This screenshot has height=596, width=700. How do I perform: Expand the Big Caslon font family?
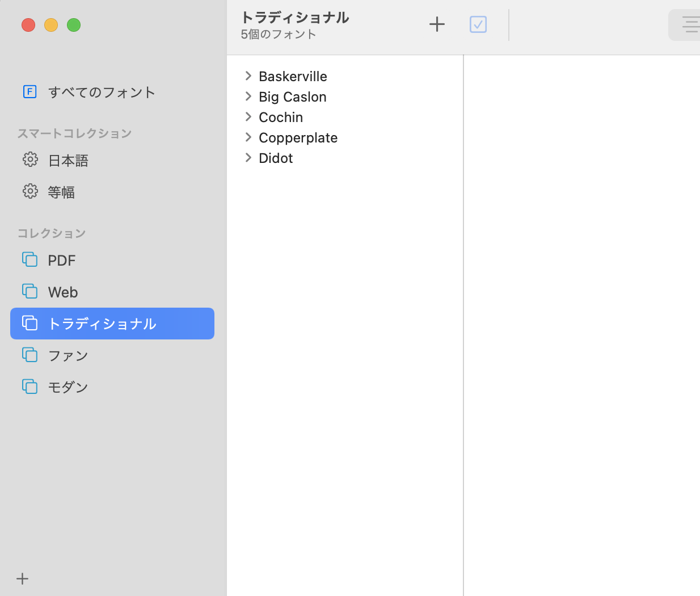tap(248, 96)
